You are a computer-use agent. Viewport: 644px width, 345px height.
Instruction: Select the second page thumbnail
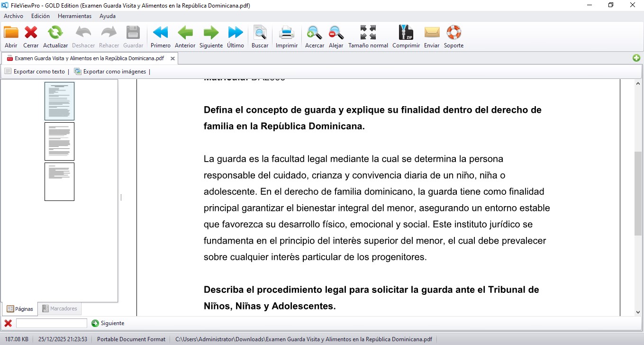click(59, 141)
